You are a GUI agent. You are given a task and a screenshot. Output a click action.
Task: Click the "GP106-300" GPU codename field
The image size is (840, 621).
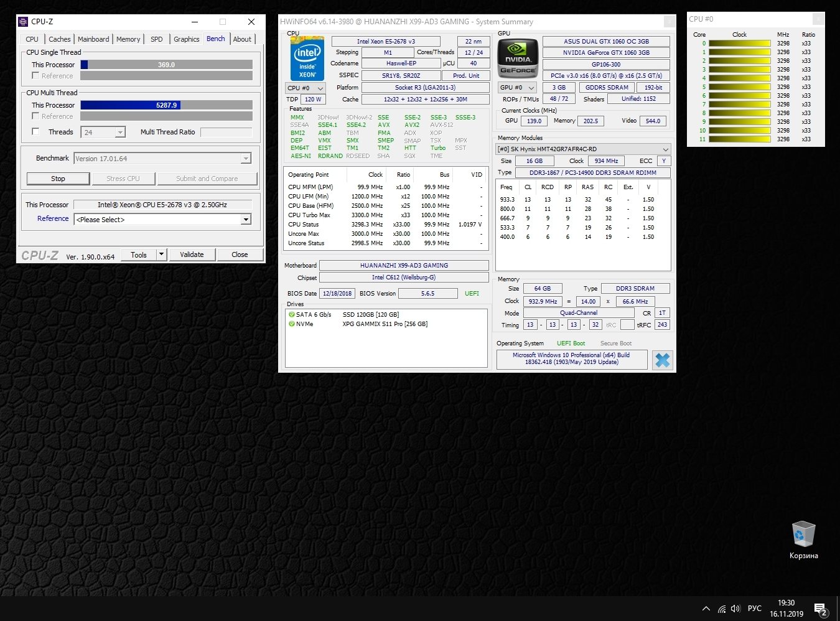coord(606,65)
